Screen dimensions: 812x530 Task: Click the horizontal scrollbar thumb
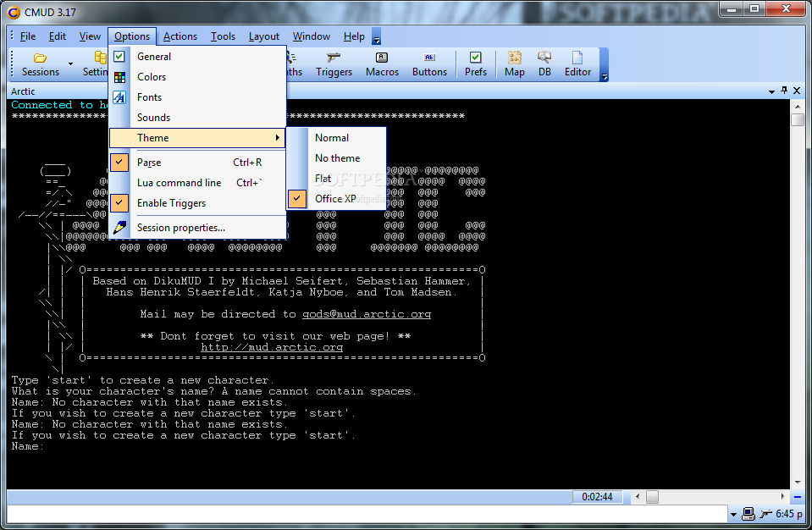(653, 497)
